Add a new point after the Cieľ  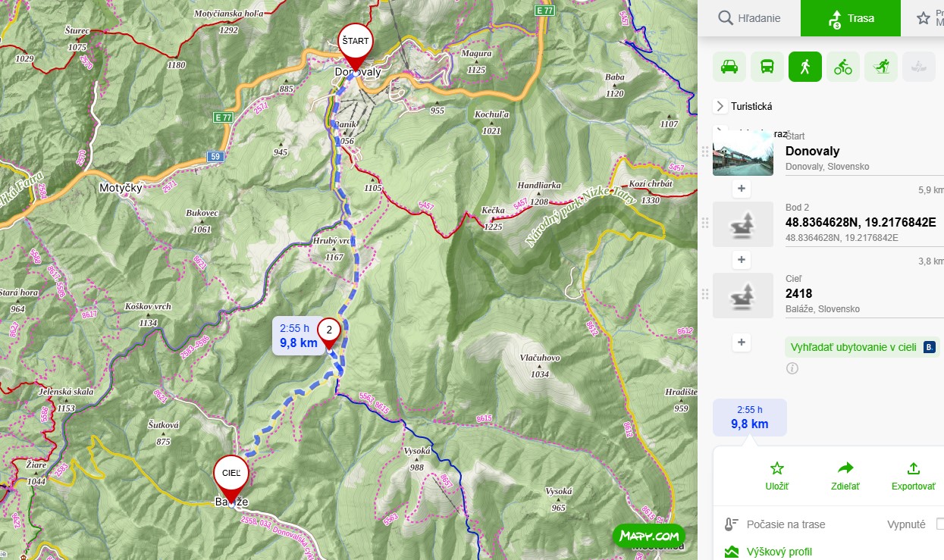(x=742, y=342)
